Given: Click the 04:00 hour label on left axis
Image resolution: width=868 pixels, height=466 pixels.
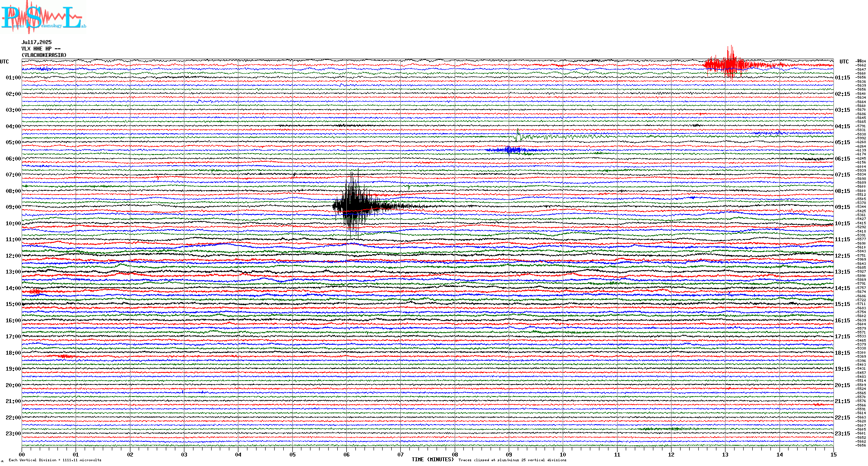Looking at the screenshot, I should 13,126.
